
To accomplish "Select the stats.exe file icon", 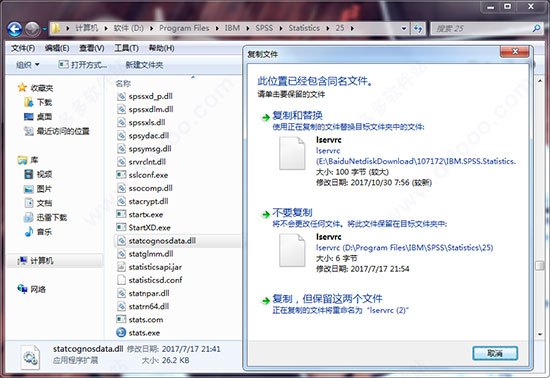I will 121,332.
